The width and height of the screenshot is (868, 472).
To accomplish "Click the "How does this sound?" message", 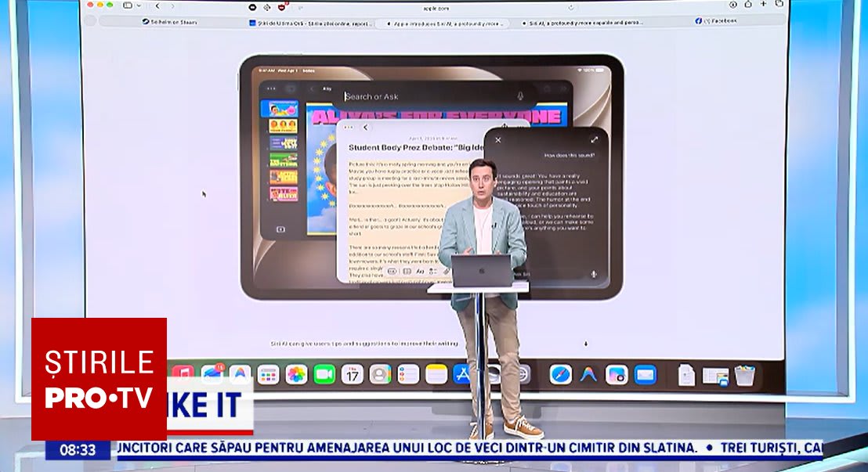I will pos(569,156).
